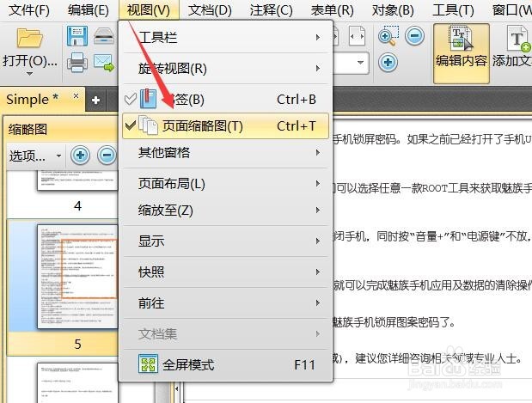Screen dimensions: 532x403
Task: Click the save floppy disk icon
Action: tap(77, 35)
